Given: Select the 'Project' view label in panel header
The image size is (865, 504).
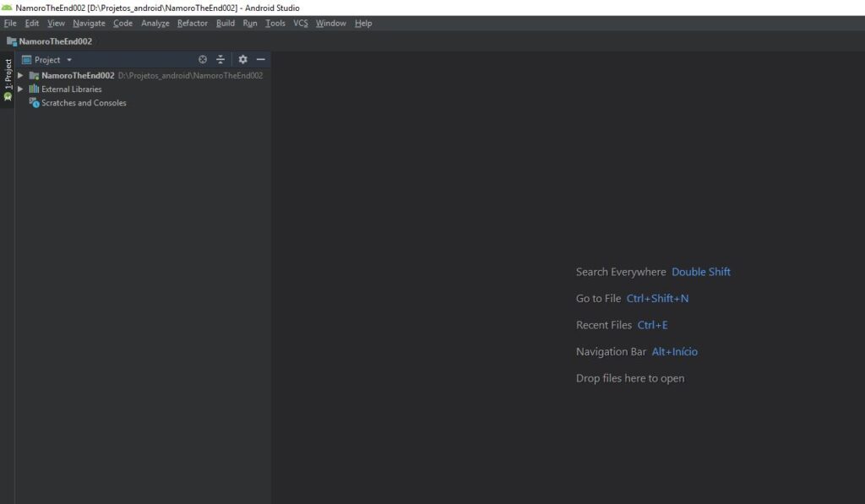Looking at the screenshot, I should pos(47,60).
